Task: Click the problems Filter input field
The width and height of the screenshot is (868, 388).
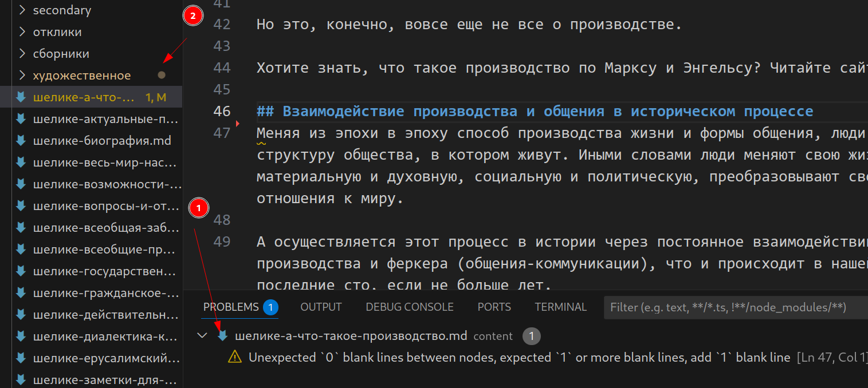Action: (733, 307)
